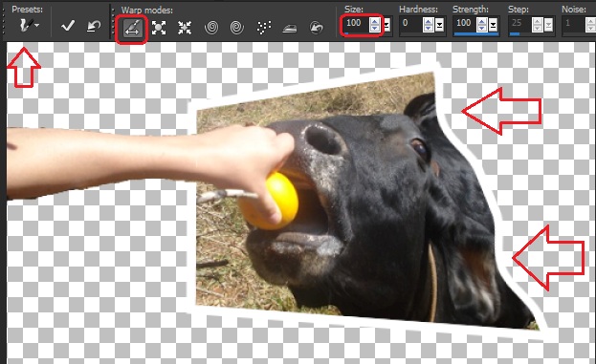Apply the warp with the checkmark
The width and height of the screenshot is (596, 364).
click(x=68, y=26)
